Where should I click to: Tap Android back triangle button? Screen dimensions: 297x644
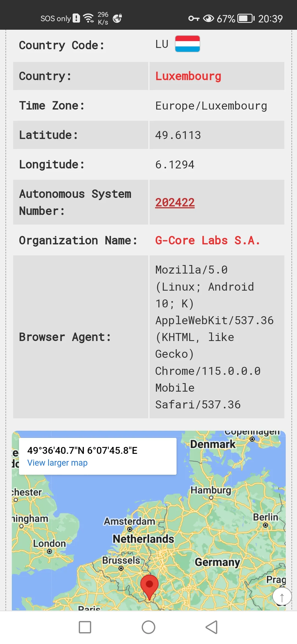pyautogui.click(x=212, y=627)
